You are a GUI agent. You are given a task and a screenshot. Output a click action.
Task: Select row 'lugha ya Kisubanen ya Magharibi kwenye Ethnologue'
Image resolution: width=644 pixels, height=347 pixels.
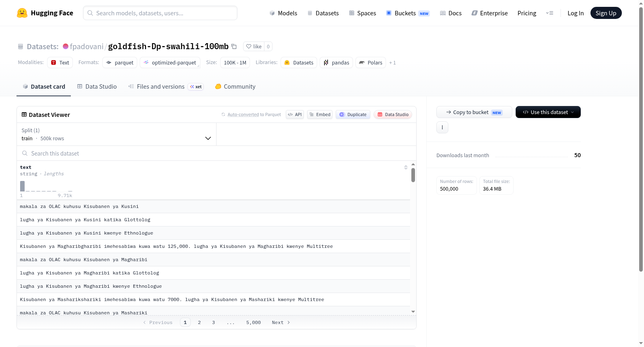coord(213,286)
